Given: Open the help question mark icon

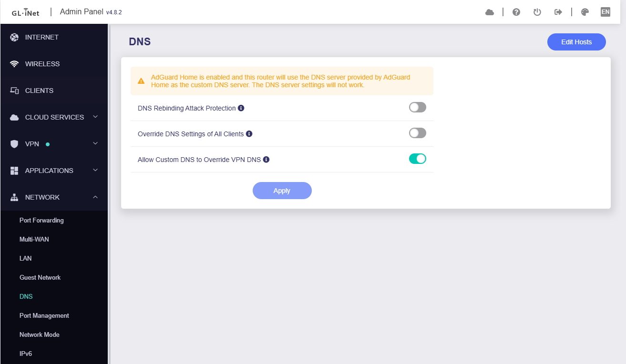Looking at the screenshot, I should (x=516, y=12).
